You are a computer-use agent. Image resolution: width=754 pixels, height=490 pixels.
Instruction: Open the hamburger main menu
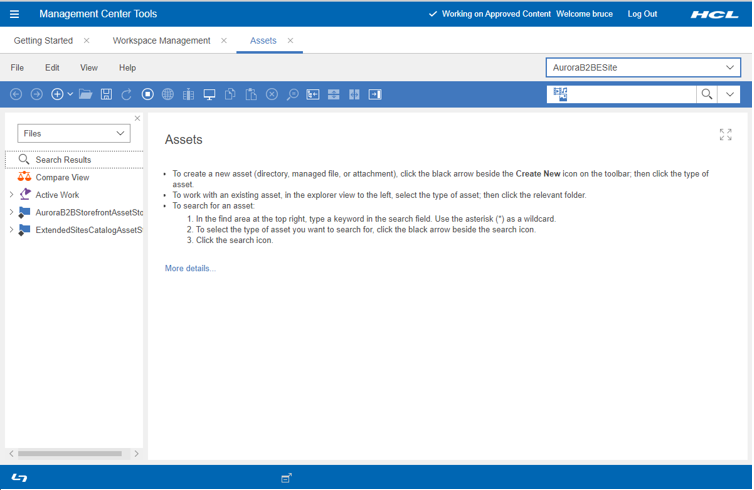(14, 14)
